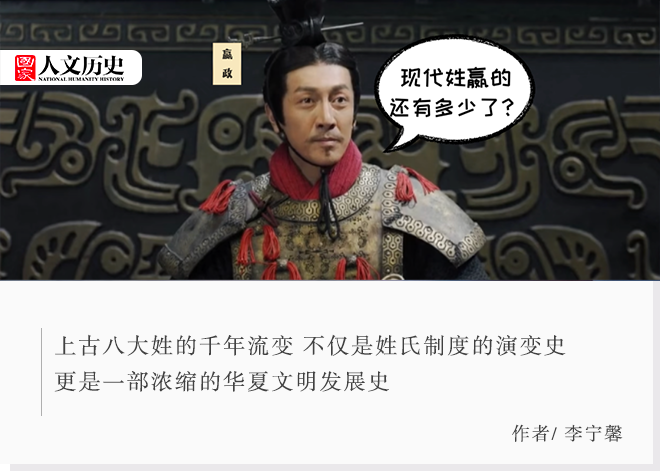Select the line starting 上古八大姓的千年流变
Viewport: 660px width, 471px height.
tap(310, 346)
